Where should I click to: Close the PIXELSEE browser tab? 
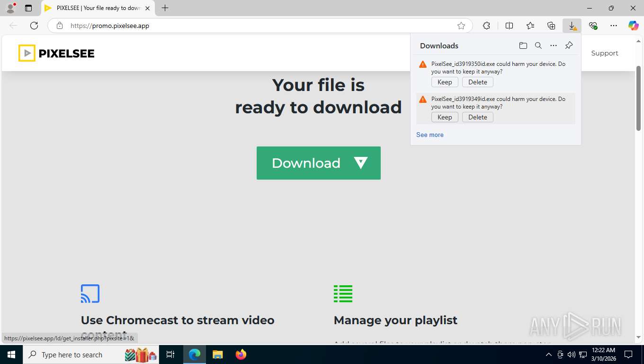tap(147, 8)
